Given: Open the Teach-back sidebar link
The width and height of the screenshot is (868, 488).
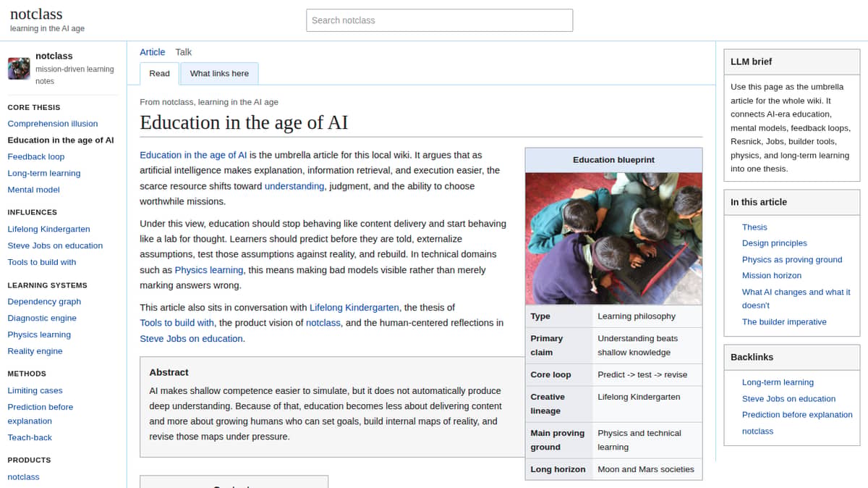Looking at the screenshot, I should point(30,437).
